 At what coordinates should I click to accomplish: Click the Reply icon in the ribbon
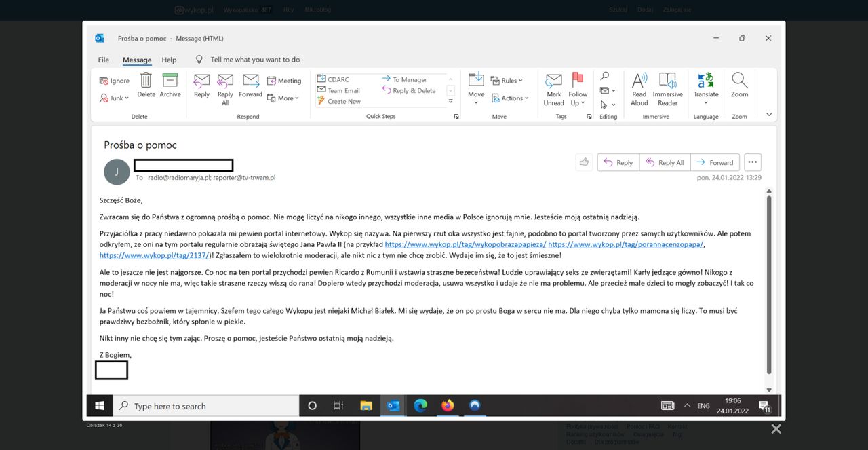click(201, 80)
